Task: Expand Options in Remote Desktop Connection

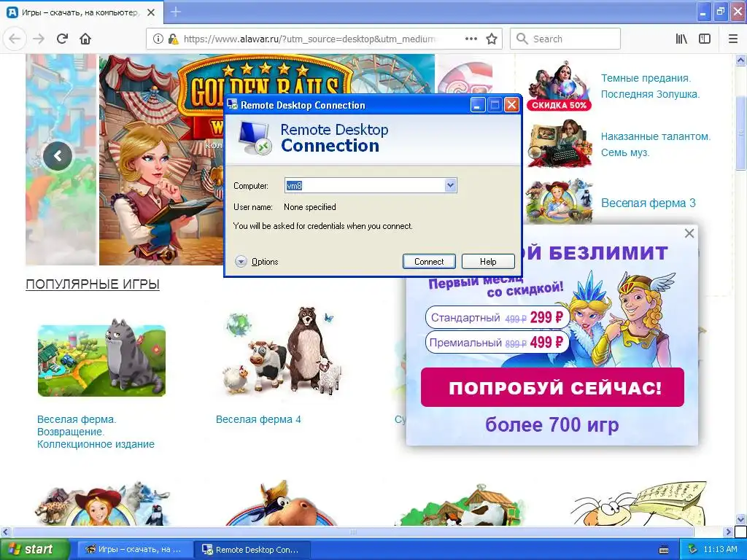Action: click(x=257, y=262)
